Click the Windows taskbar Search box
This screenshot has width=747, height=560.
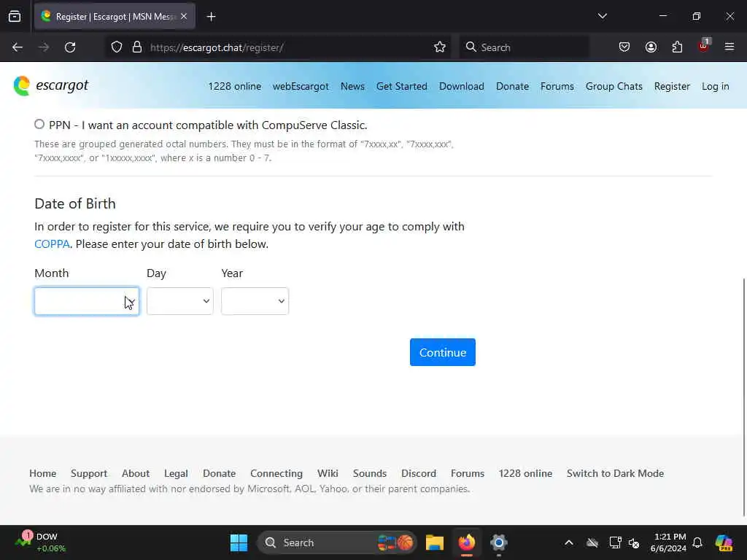[337, 542]
